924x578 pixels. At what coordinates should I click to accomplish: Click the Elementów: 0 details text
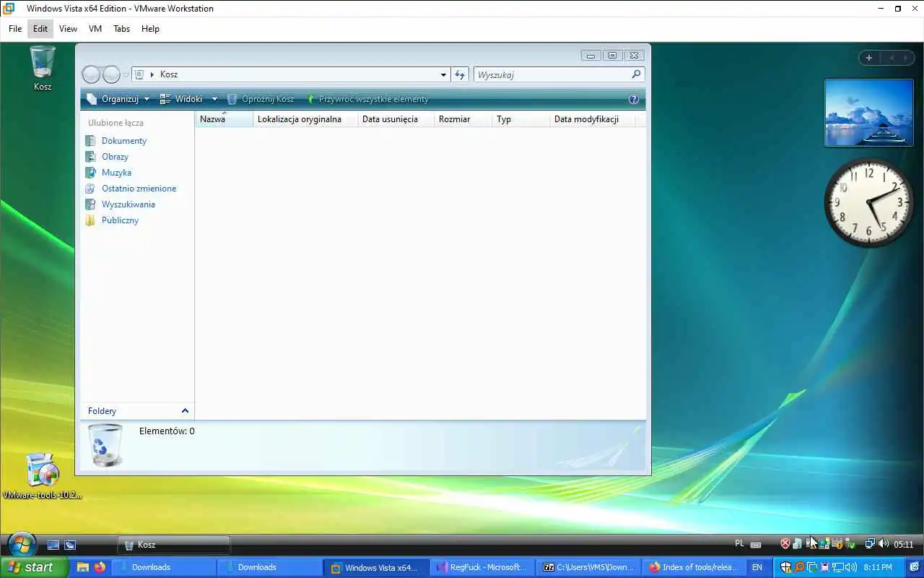(x=167, y=431)
